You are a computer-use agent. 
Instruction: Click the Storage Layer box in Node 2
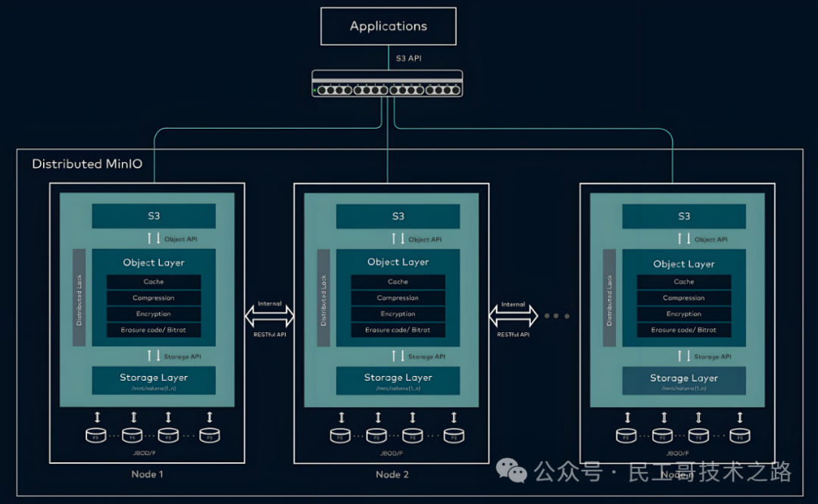(x=398, y=381)
